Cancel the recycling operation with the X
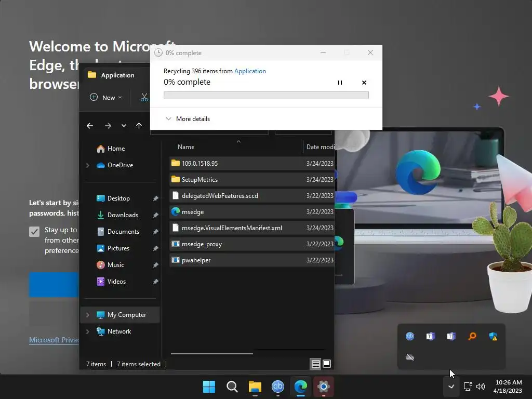532x399 pixels. pos(364,83)
